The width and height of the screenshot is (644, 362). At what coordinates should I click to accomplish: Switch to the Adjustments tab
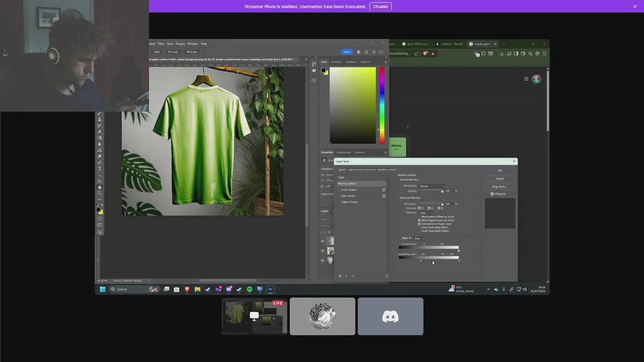[344, 152]
